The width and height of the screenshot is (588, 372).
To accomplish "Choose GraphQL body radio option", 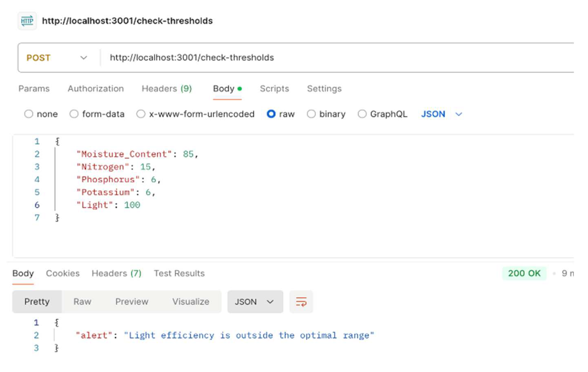I will click(362, 114).
